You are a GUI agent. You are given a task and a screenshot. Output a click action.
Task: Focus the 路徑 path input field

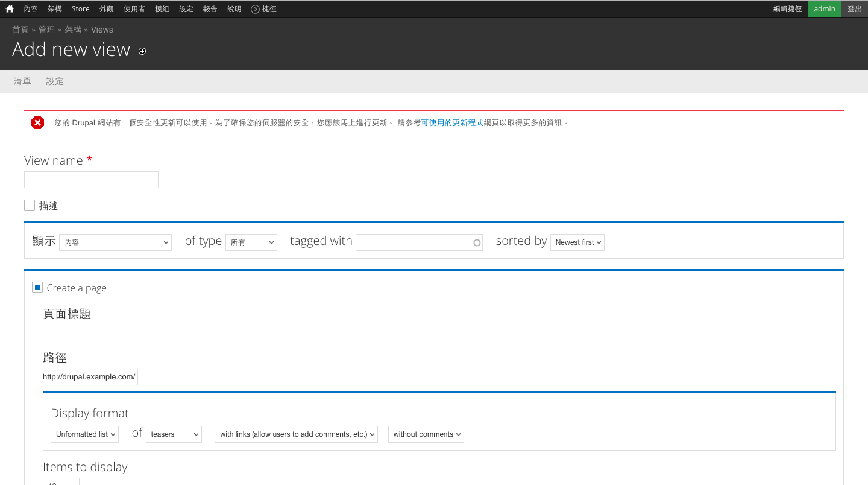pyautogui.click(x=255, y=377)
